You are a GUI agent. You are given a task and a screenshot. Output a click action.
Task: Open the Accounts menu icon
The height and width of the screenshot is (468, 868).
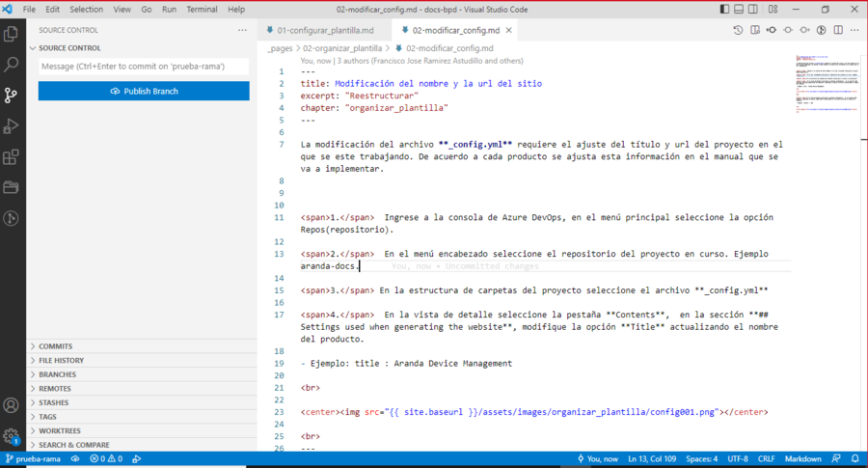[12, 405]
